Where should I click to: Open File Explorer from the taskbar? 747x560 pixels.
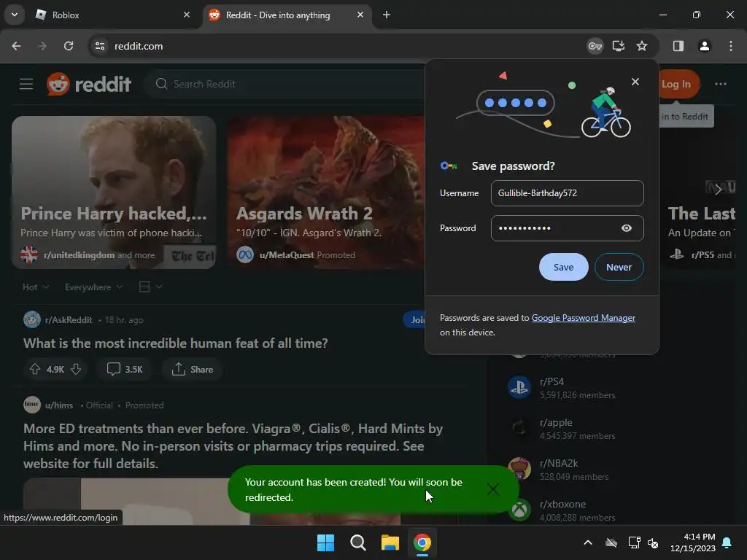(390, 542)
